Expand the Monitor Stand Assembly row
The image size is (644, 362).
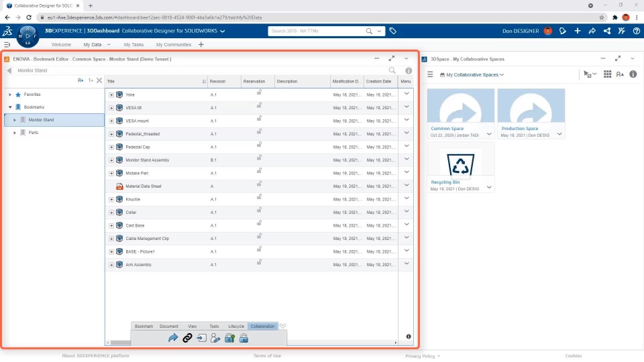[111, 160]
